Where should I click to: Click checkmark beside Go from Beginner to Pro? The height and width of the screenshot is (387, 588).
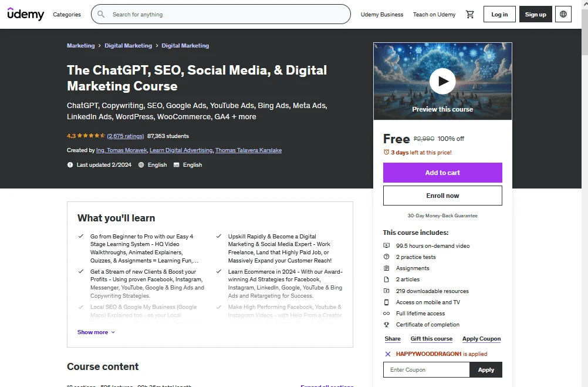click(80, 236)
